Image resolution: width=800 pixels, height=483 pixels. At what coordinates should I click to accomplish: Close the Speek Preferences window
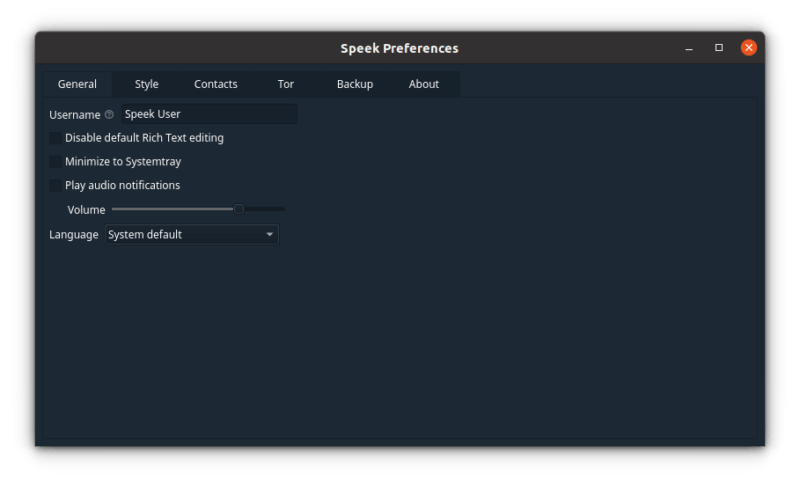tap(748, 48)
